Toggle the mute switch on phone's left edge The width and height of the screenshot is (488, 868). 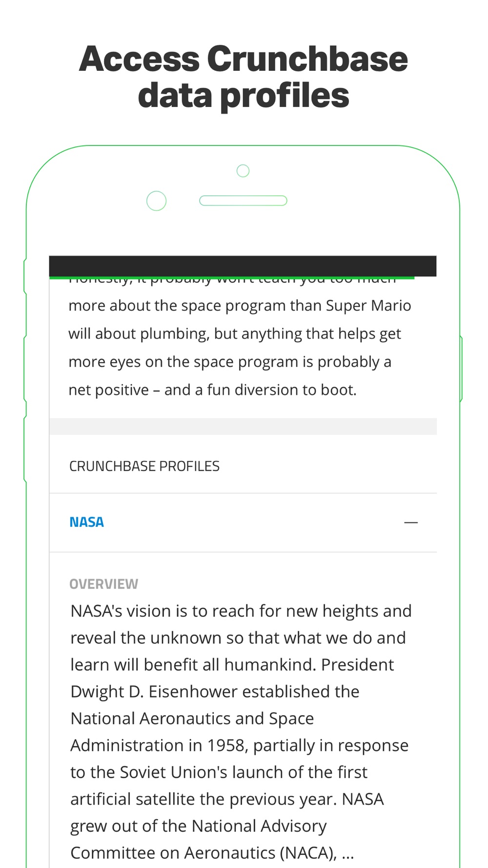(x=25, y=276)
